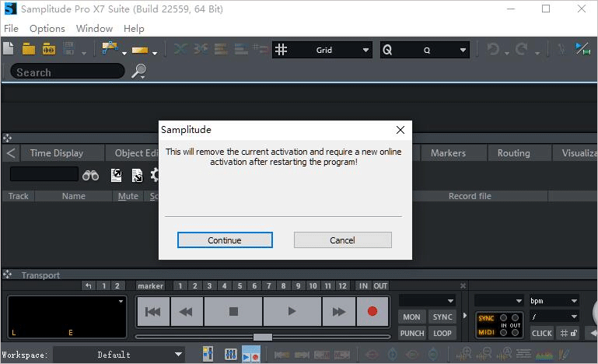The height and width of the screenshot is (364, 598).
Task: Close the Samplitude dialog with X
Action: click(400, 130)
